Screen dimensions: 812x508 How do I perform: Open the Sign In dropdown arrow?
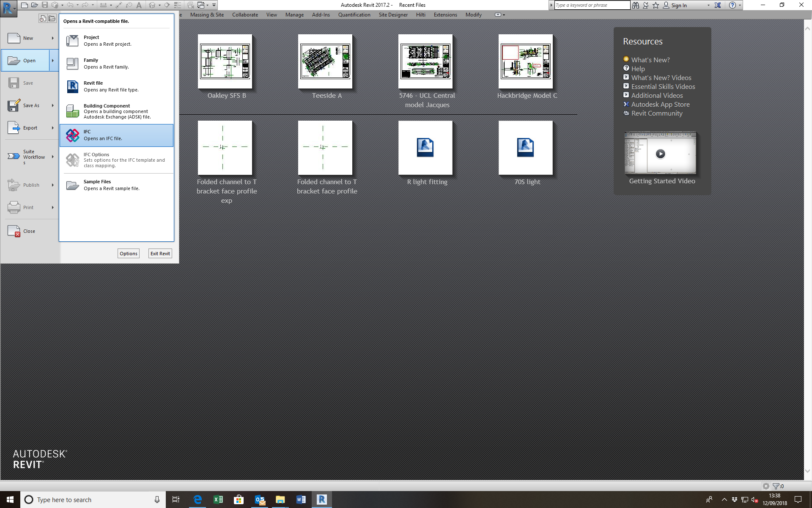click(x=708, y=5)
